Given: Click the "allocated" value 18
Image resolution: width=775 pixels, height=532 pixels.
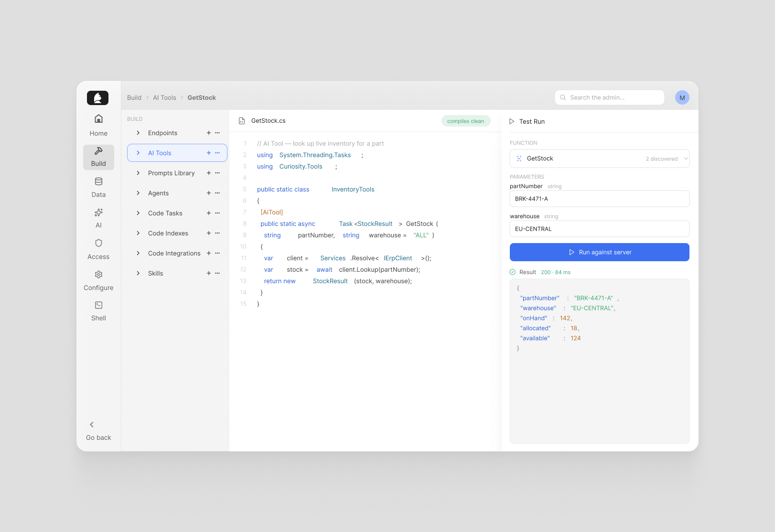Looking at the screenshot, I should (x=574, y=328).
